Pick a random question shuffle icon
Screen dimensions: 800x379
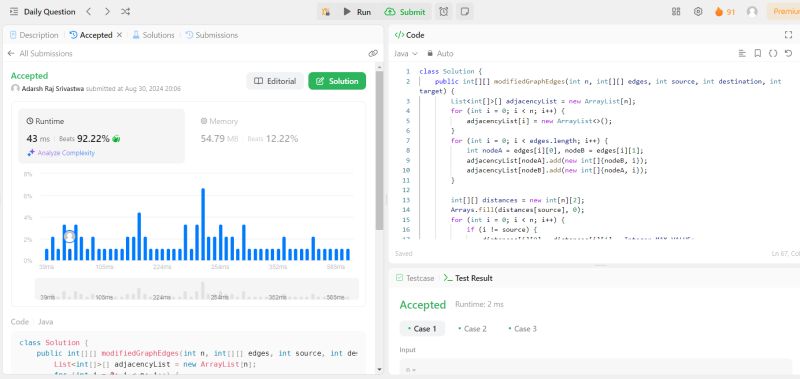click(x=126, y=11)
